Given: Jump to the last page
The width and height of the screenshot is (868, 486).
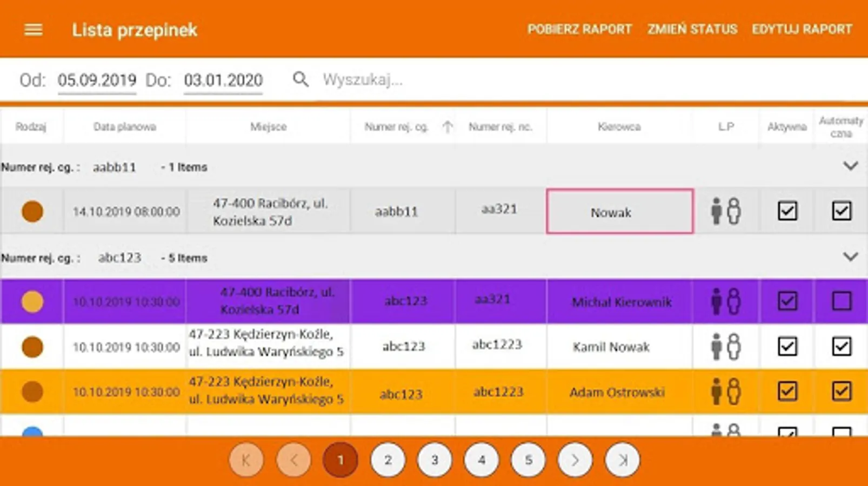Looking at the screenshot, I should pyautogui.click(x=622, y=460).
